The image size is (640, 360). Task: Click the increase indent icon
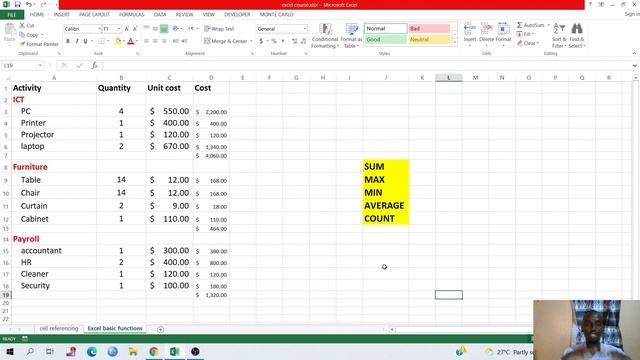tap(184, 41)
